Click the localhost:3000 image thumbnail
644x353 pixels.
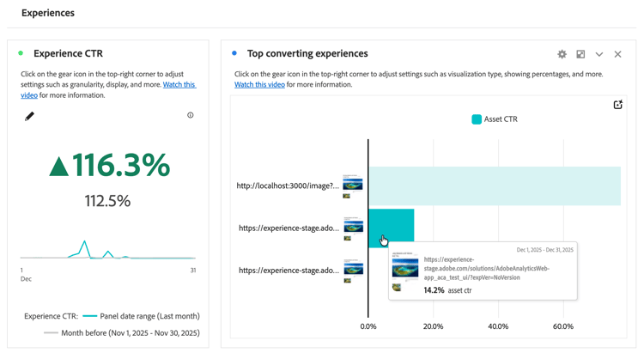[352, 184]
